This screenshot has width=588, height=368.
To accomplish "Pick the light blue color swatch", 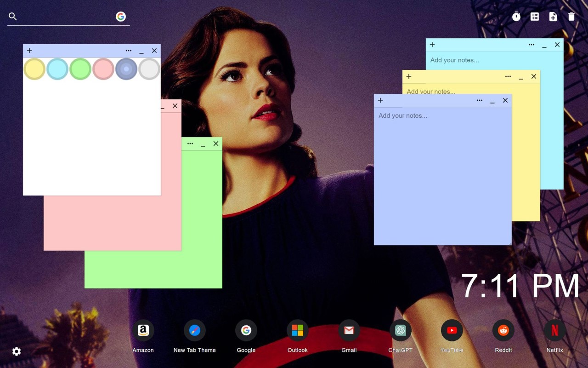I will point(57,69).
